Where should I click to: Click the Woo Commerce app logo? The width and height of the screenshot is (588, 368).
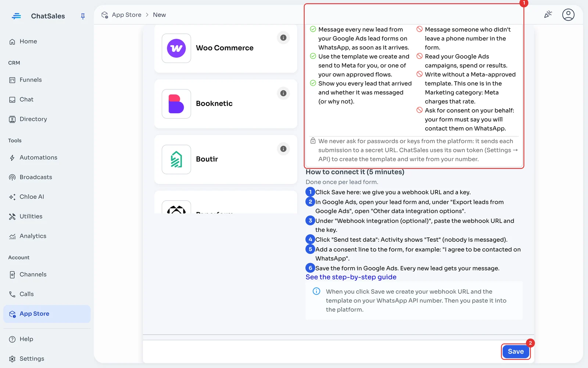176,48
